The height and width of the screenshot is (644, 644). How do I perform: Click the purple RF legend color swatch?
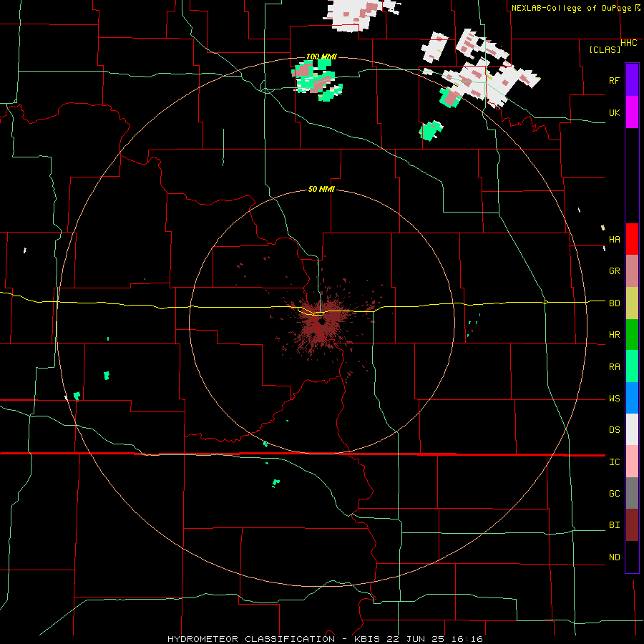tap(632, 80)
